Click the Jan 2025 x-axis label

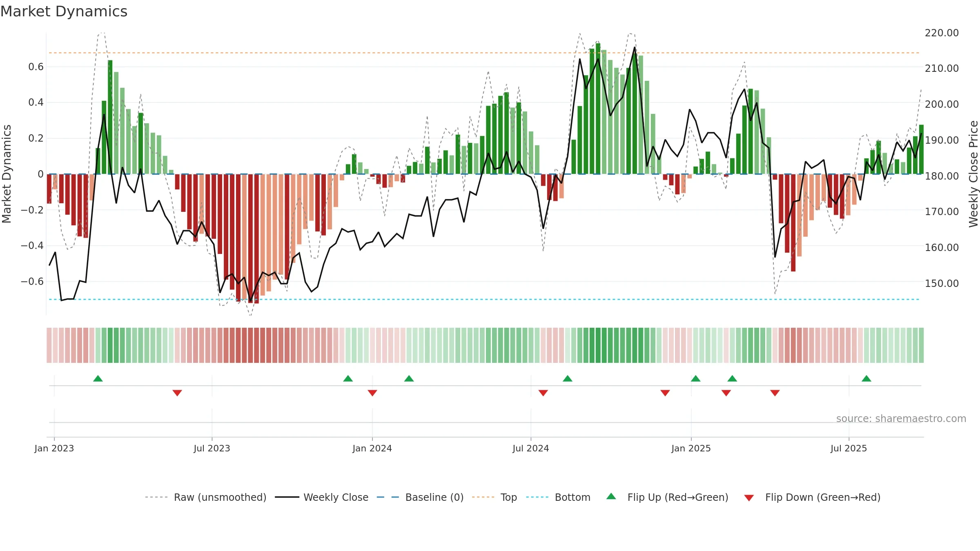tap(691, 448)
